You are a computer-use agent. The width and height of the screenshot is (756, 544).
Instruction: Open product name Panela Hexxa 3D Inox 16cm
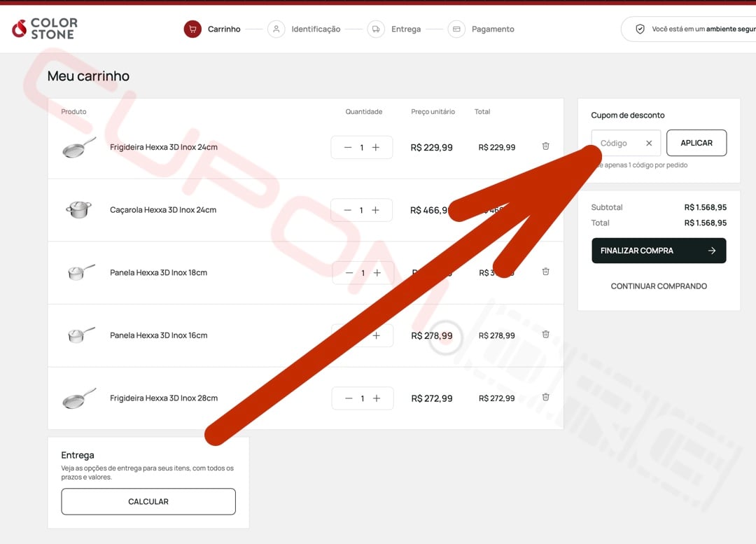(159, 335)
